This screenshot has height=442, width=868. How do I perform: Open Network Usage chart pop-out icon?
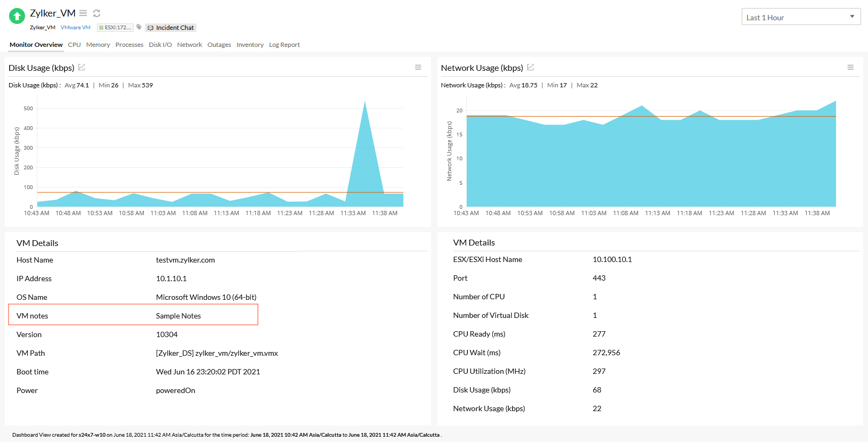coord(530,67)
